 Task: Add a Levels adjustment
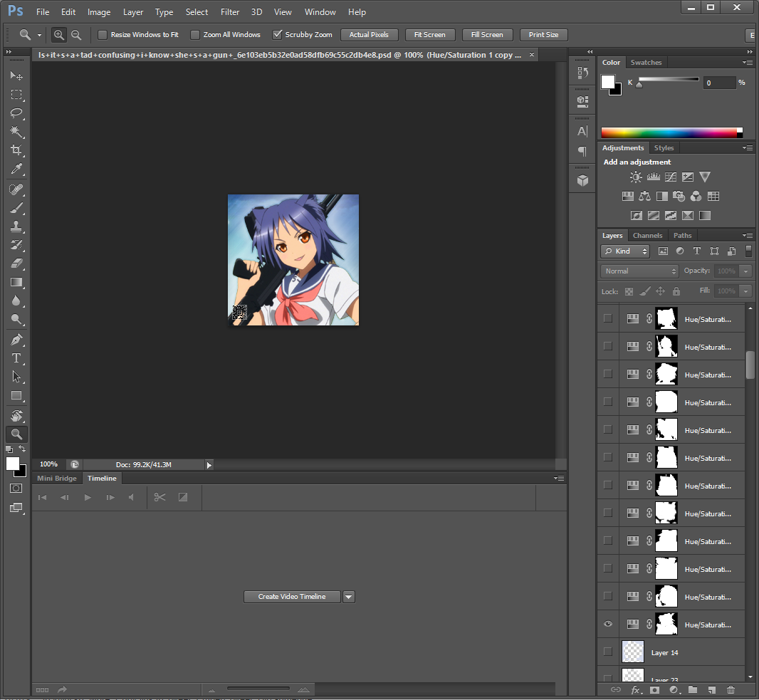[653, 177]
